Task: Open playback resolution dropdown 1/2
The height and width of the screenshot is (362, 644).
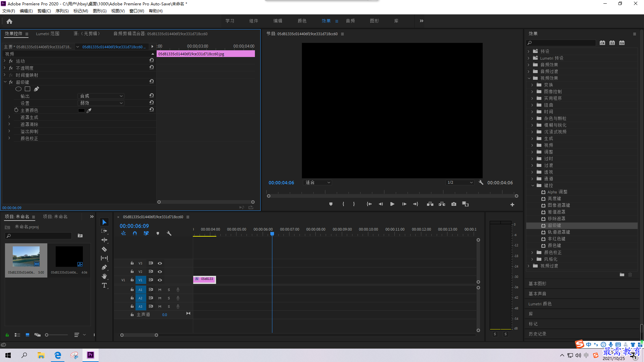Action: pyautogui.click(x=460, y=182)
